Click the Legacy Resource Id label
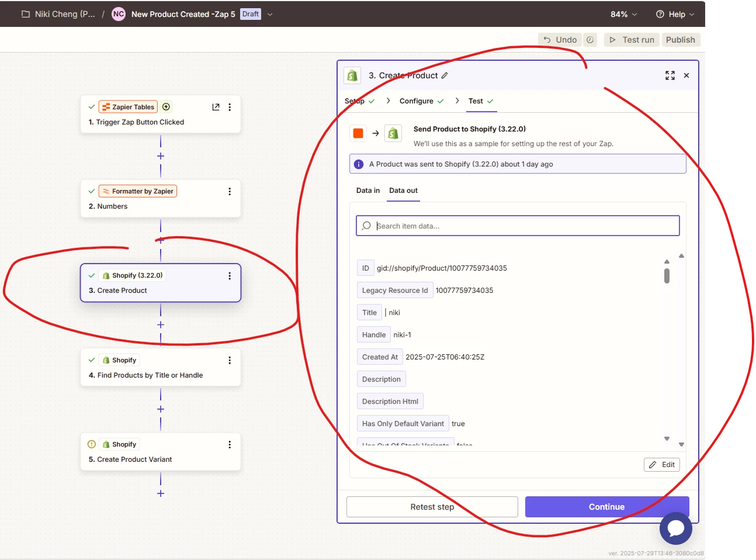The height and width of the screenshot is (560, 756). [x=395, y=291]
